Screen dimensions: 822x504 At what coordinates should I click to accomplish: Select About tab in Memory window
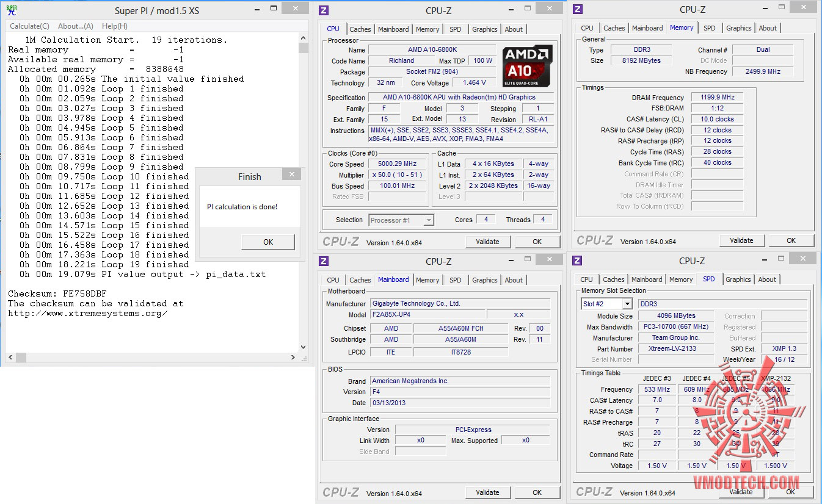pyautogui.click(x=768, y=28)
